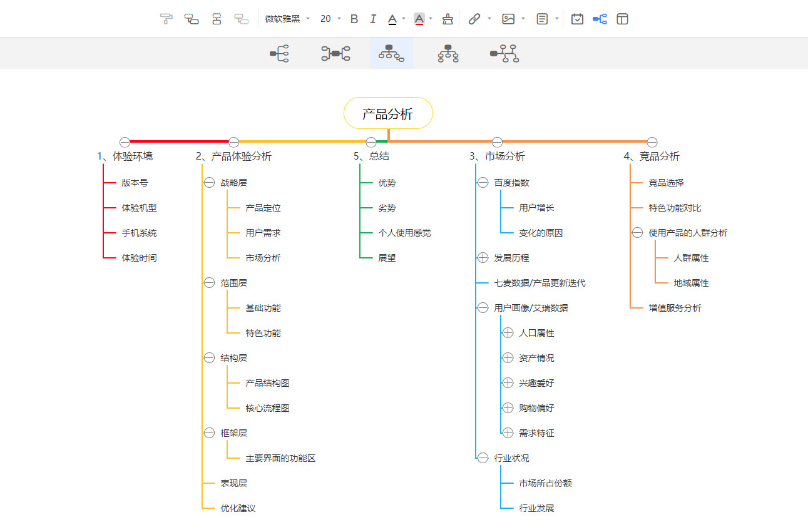Screen dimensions: 808x532
Task: Select the 优化建议 topic
Action: click(x=238, y=508)
